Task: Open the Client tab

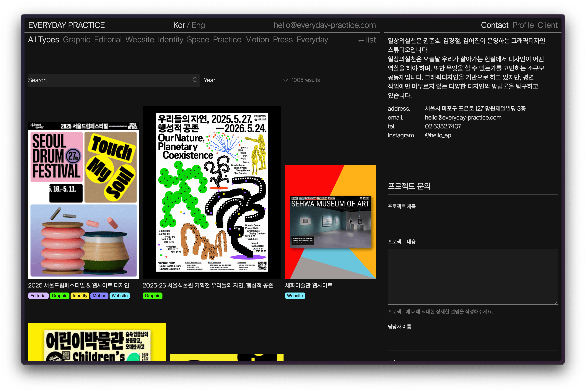Action: [547, 25]
